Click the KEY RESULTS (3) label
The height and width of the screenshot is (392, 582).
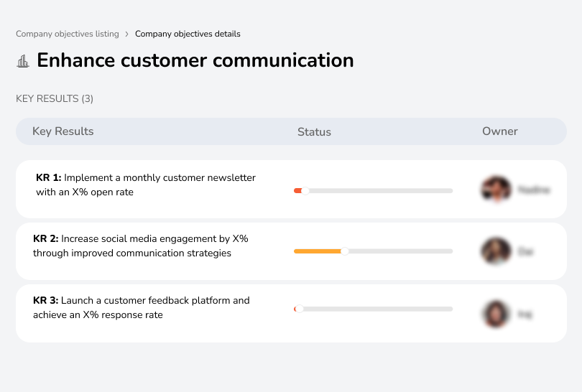[x=55, y=98]
